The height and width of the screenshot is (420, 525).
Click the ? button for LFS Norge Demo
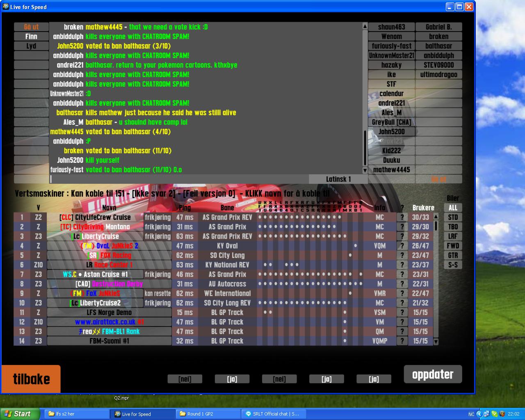(402, 313)
